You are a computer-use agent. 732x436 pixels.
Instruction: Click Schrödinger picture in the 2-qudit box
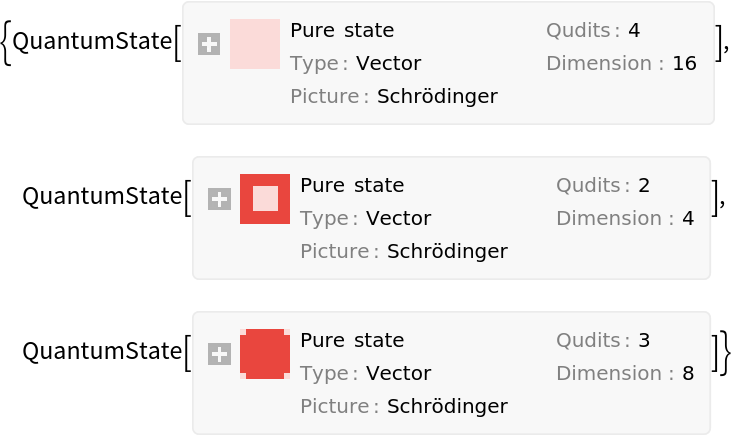[447, 251]
